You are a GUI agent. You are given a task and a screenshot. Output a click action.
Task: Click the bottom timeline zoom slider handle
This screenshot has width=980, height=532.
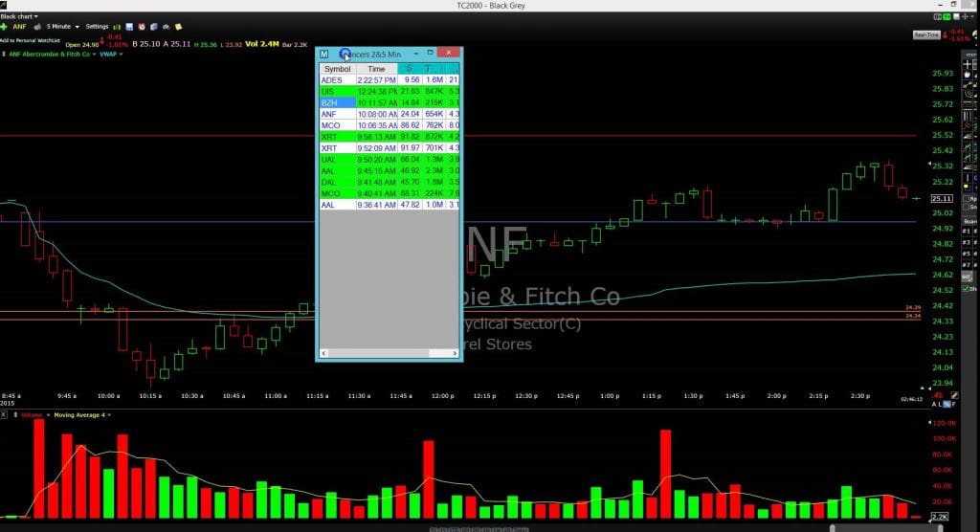point(833,529)
